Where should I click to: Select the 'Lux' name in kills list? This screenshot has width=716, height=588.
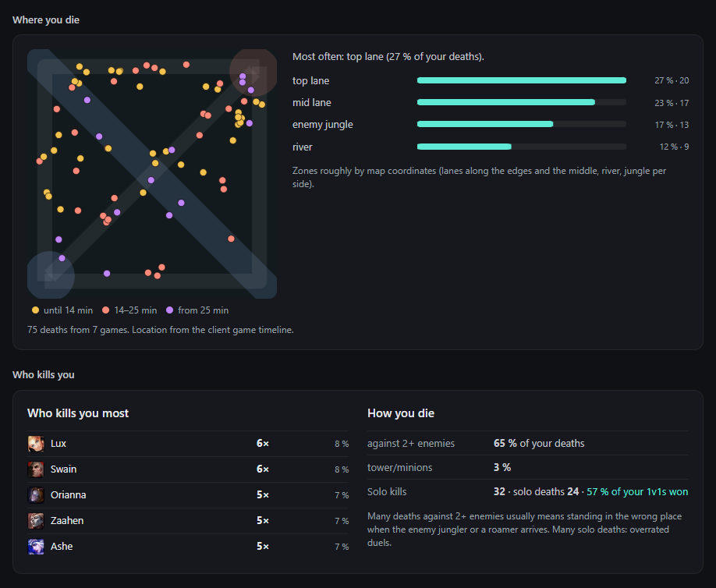click(58, 443)
